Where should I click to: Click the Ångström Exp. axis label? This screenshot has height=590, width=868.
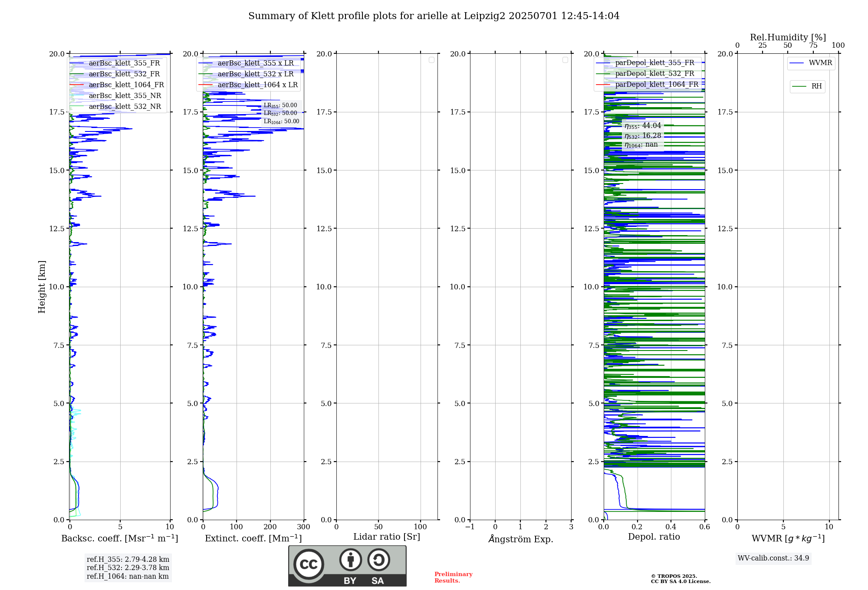coord(521,539)
